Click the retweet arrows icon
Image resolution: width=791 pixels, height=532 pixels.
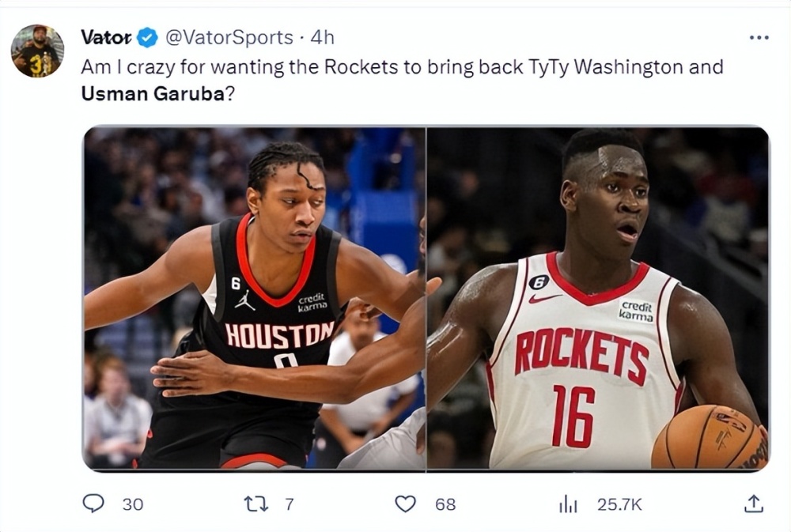pyautogui.click(x=255, y=504)
